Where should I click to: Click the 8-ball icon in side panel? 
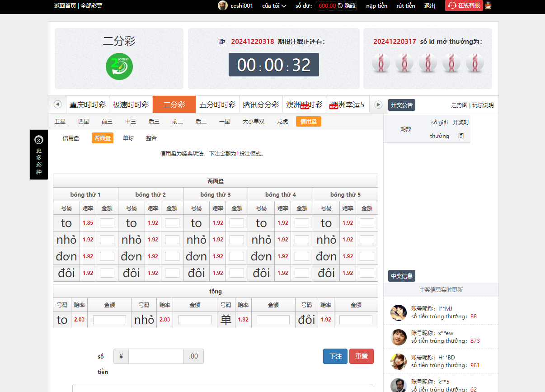pos(39,140)
